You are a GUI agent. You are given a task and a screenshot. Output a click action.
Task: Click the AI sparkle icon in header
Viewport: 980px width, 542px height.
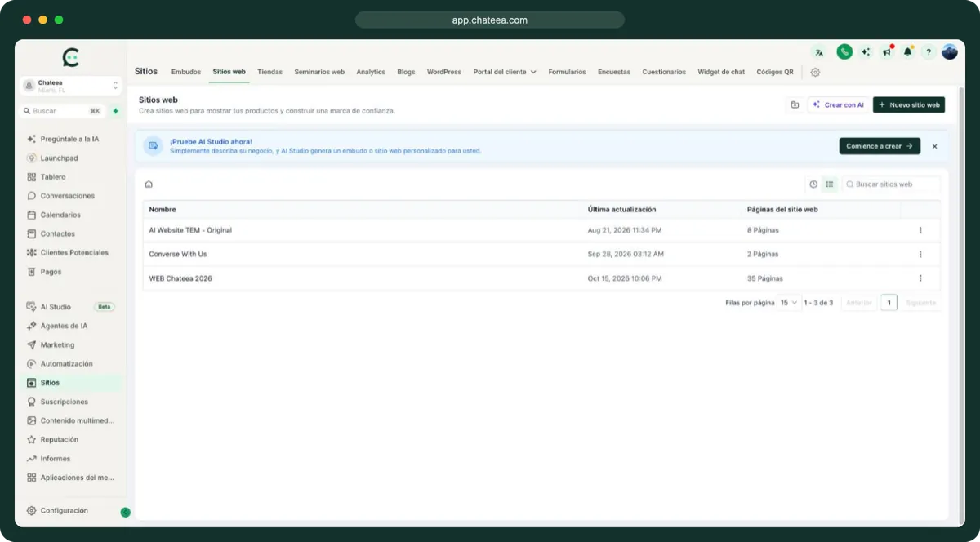866,52
